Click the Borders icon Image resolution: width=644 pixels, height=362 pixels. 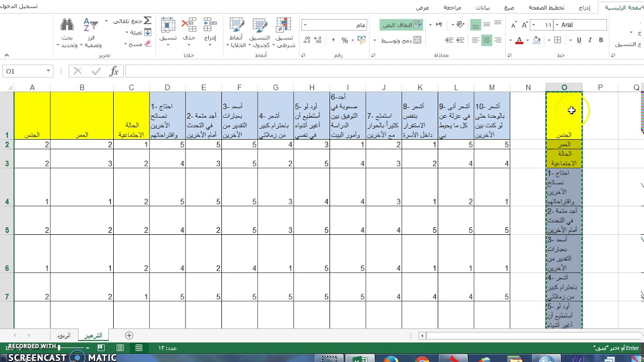point(557,40)
